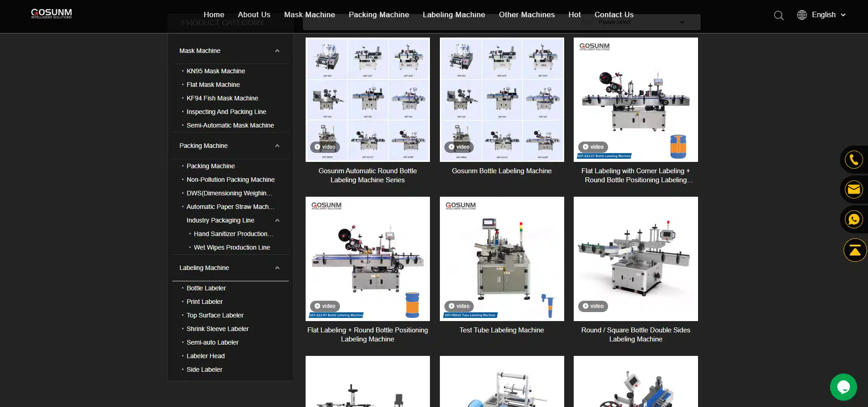Viewport: 868px width, 407px height.
Task: Open Flat Labeling + Round Bottle Positioning title
Action: coord(368,335)
